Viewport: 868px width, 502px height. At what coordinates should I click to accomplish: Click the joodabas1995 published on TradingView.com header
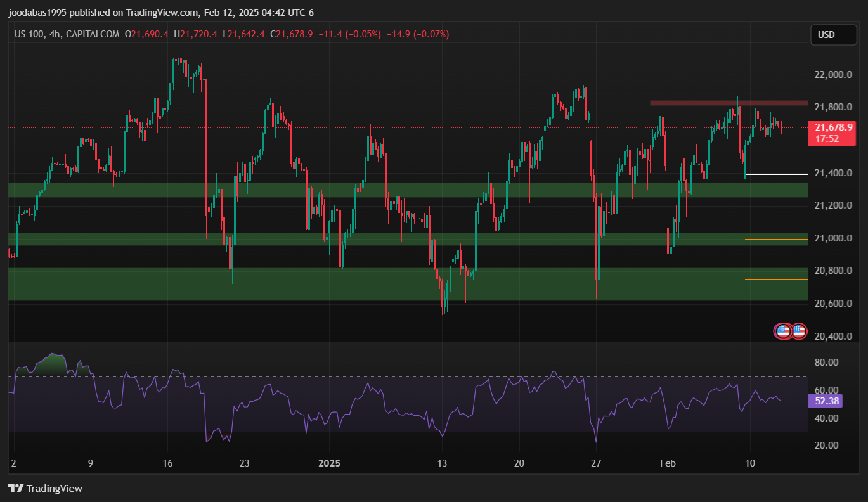tap(162, 13)
